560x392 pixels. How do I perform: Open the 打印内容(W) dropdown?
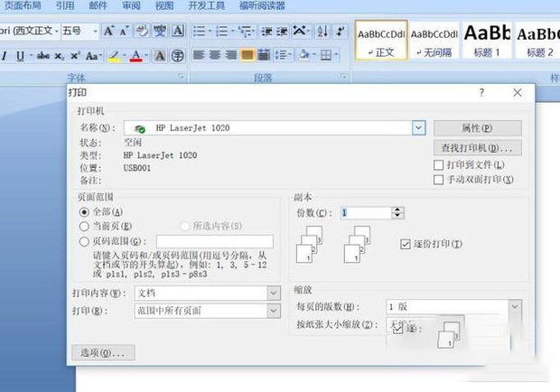pyautogui.click(x=273, y=294)
